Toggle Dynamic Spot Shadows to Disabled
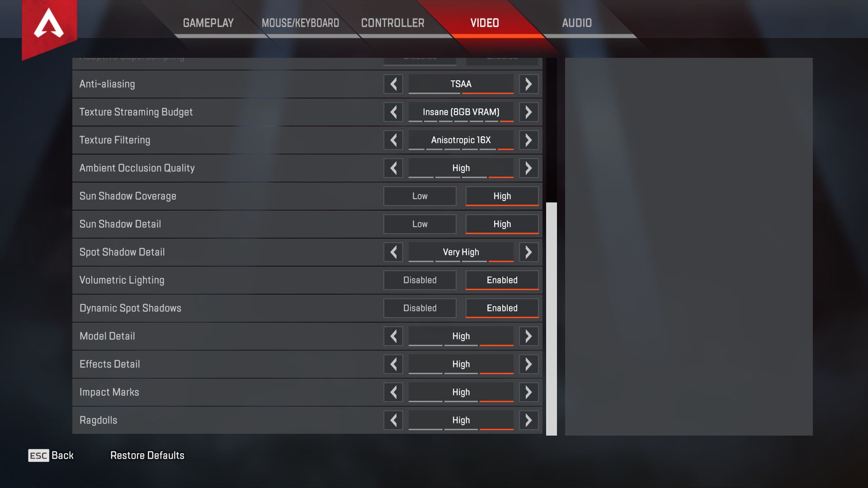 click(419, 307)
